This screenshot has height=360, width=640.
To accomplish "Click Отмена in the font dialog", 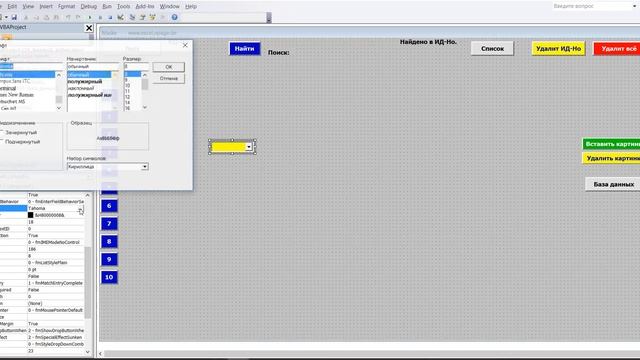I will coord(169,78).
